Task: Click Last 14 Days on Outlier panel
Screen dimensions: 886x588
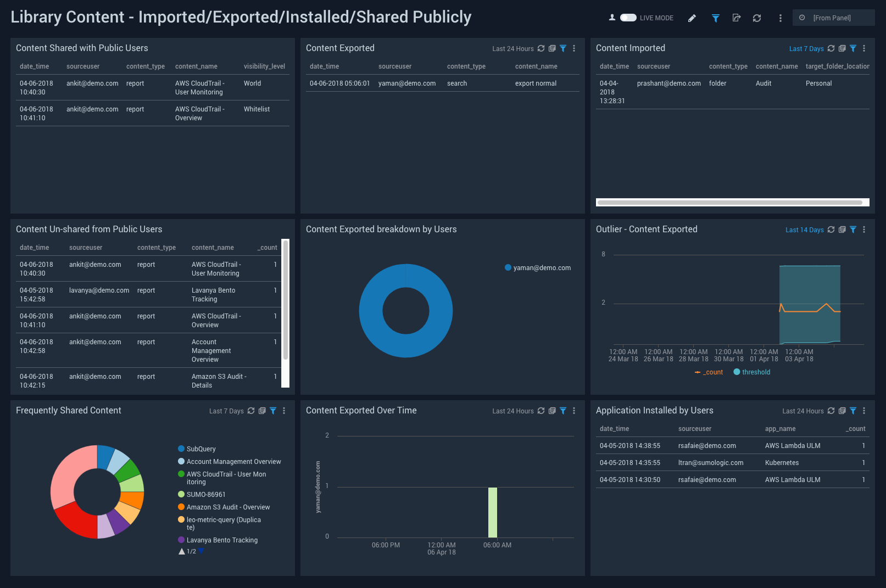Action: click(x=804, y=230)
